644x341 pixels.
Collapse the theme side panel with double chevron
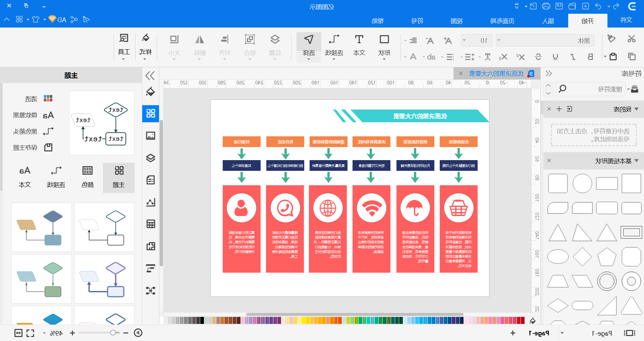coord(150,75)
